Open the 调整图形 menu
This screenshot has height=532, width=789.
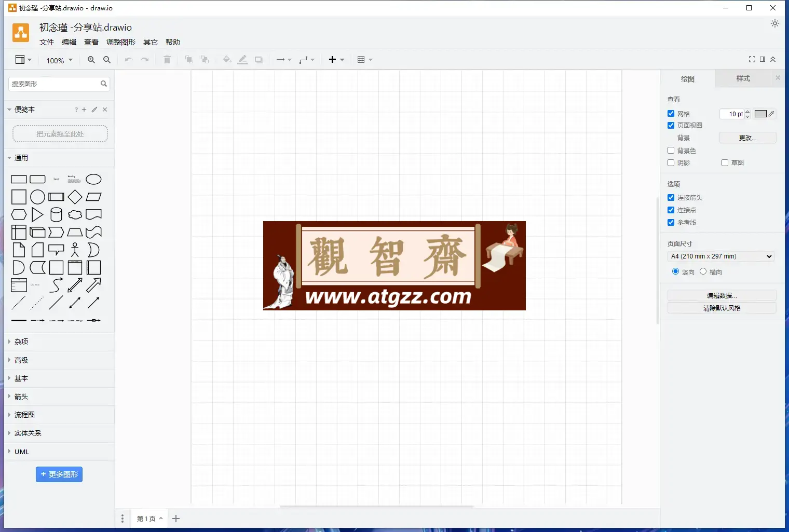tap(121, 42)
